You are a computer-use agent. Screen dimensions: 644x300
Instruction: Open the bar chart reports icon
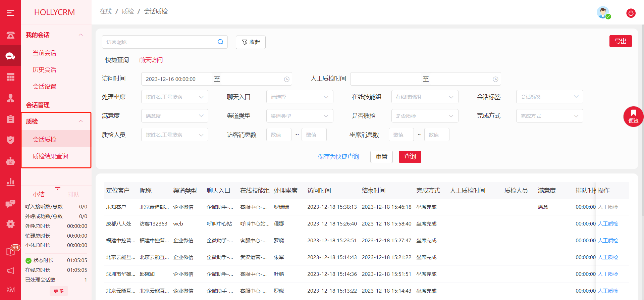tap(10, 182)
